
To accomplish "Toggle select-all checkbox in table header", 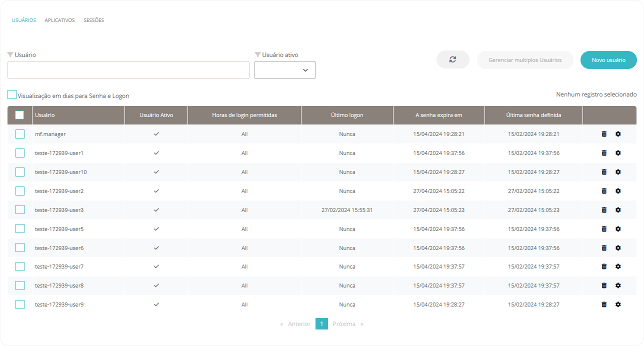I will [19, 115].
